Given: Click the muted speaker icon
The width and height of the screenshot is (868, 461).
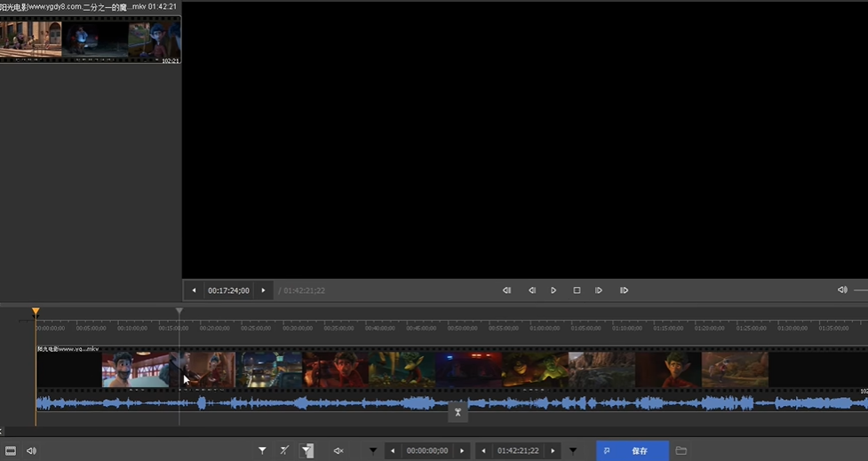Looking at the screenshot, I should [338, 450].
